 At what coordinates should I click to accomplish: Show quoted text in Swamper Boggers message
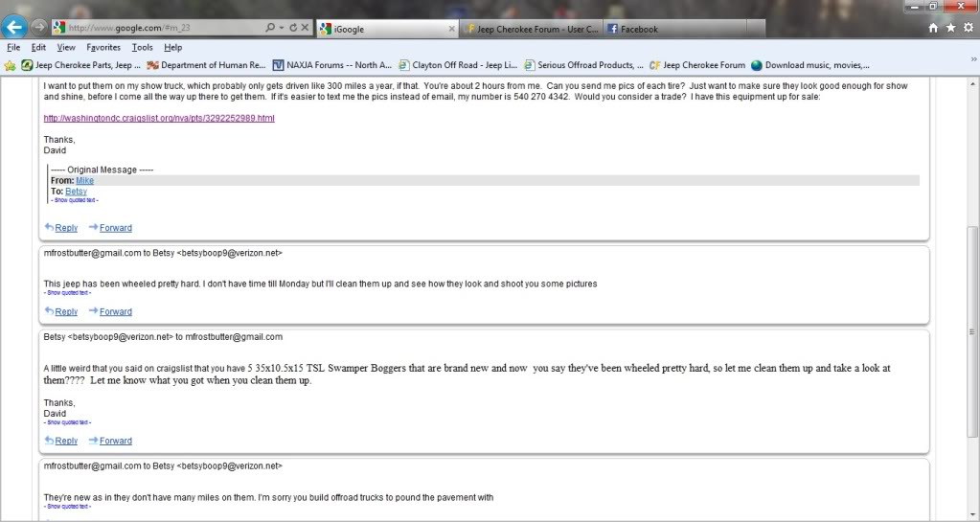click(x=67, y=422)
